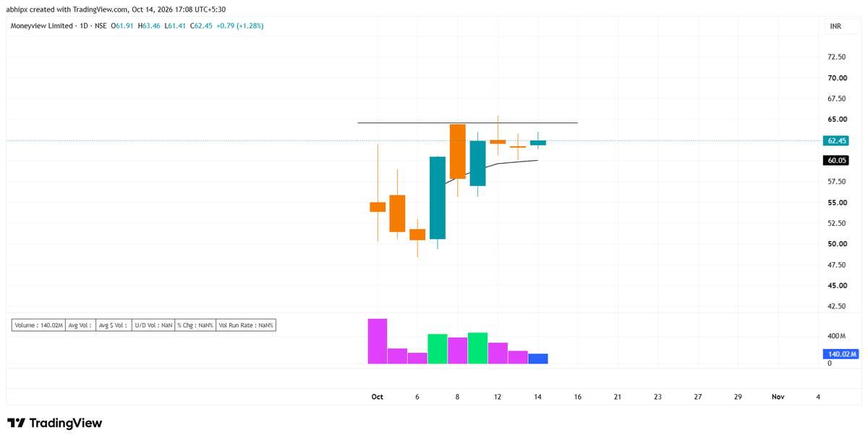Click the 50.00 price axis label
Screen dimensions: 868x441
point(836,244)
